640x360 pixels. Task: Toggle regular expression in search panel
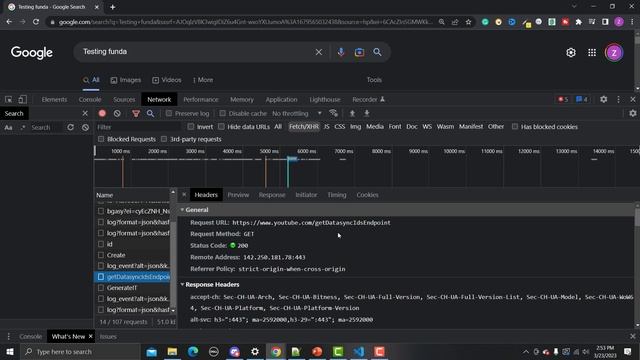point(23,127)
